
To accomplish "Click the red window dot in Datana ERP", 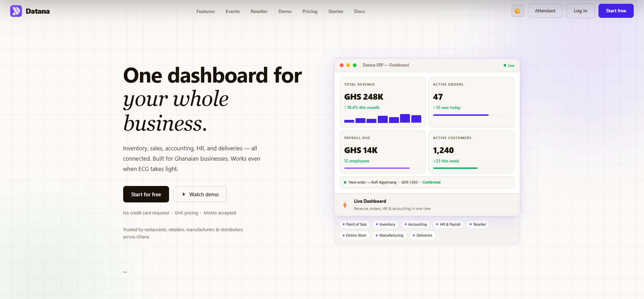I will 342,65.
